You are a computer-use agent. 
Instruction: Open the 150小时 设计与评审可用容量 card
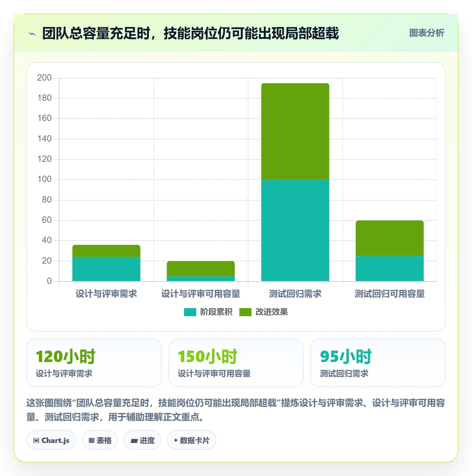236,363
